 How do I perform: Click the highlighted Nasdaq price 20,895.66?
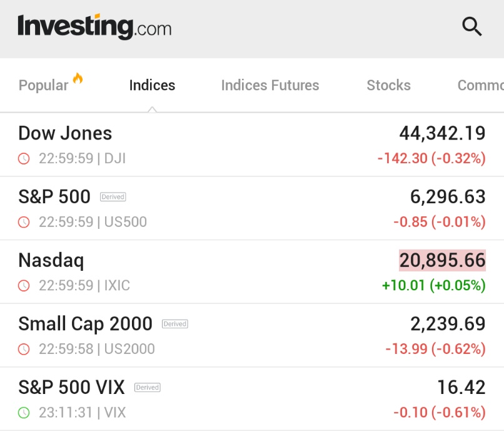click(x=442, y=260)
